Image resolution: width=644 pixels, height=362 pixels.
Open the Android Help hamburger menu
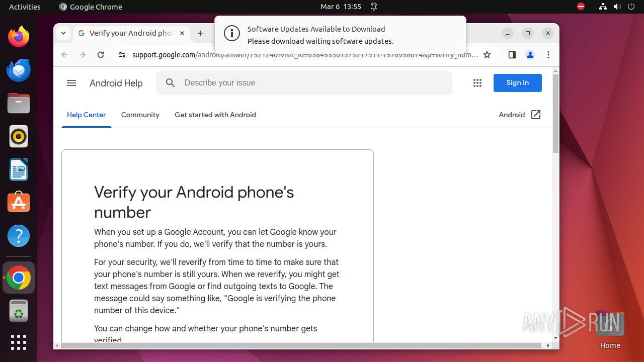[71, 83]
